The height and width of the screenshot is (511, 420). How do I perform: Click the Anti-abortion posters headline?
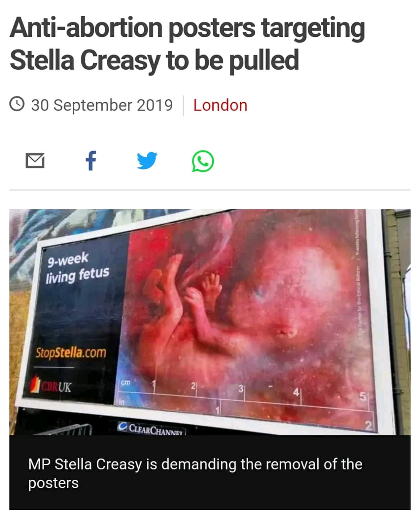pyautogui.click(x=187, y=44)
